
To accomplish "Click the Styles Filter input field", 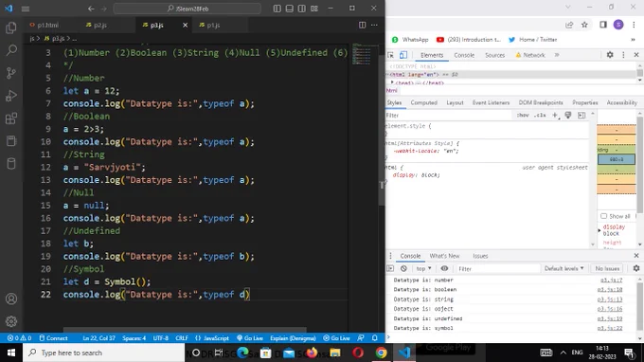I will [x=448, y=116].
